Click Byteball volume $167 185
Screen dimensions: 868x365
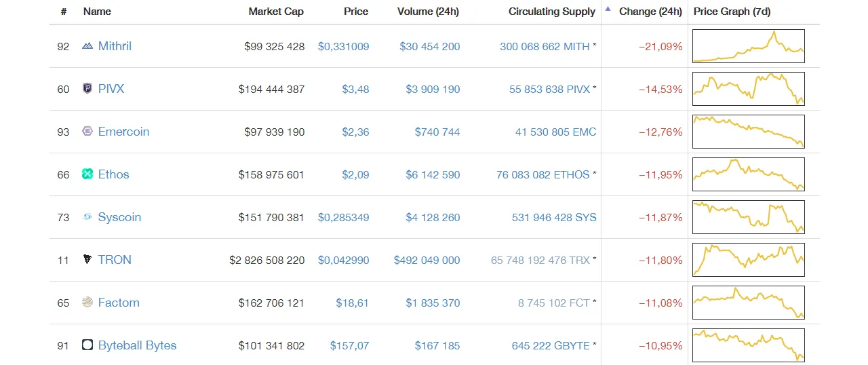click(x=437, y=346)
